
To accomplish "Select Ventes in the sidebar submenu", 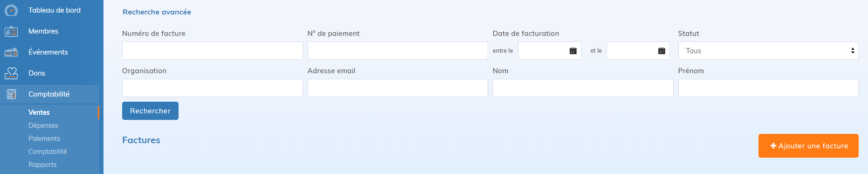I will click(39, 112).
